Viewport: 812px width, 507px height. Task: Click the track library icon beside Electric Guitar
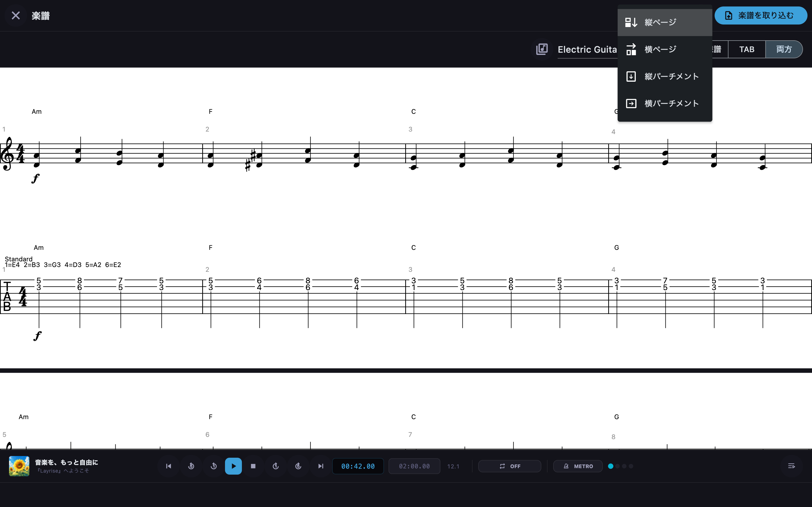point(542,49)
